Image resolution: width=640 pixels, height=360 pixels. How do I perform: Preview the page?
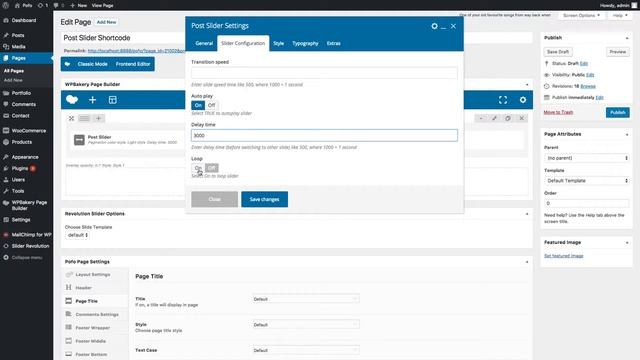pos(618,52)
